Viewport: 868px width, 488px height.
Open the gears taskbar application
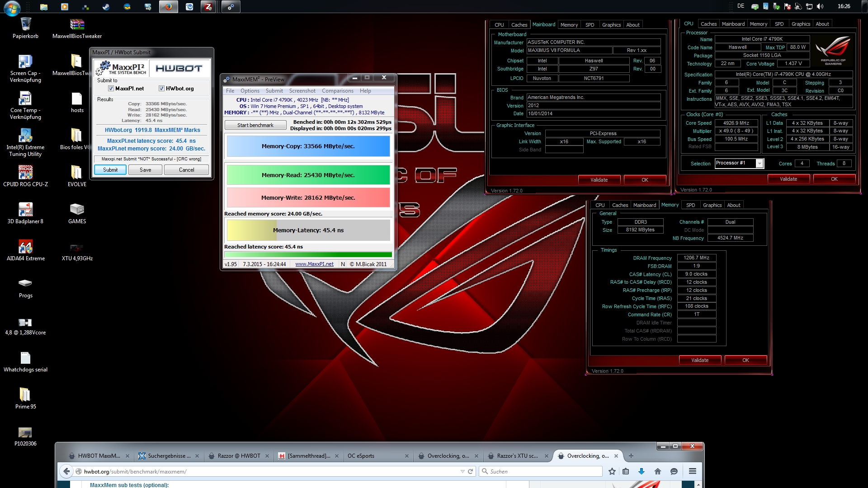[x=231, y=7]
